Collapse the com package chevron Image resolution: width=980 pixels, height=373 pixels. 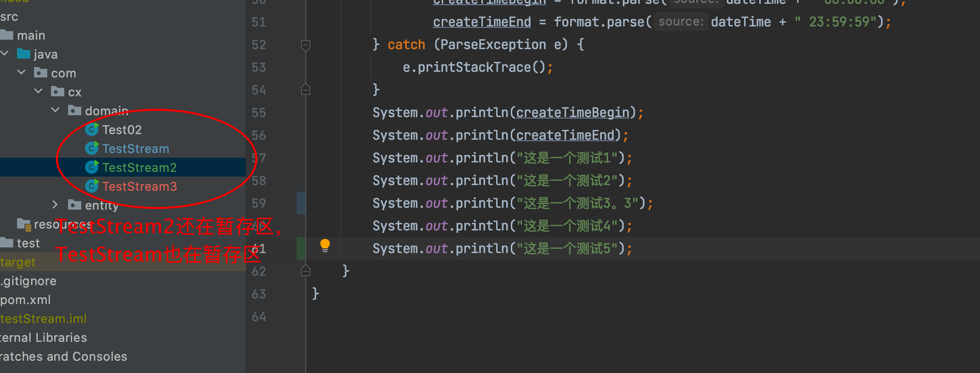point(21,72)
